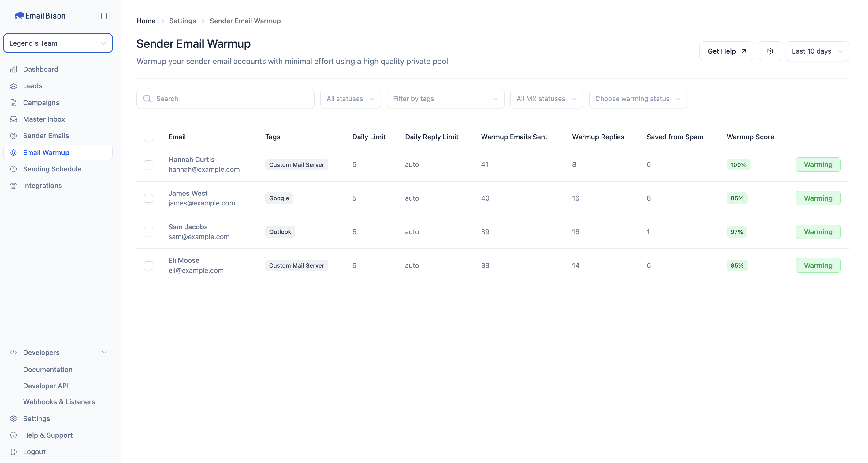Click the EmailBison logo
Screen dimensions: 868x463
click(40, 16)
